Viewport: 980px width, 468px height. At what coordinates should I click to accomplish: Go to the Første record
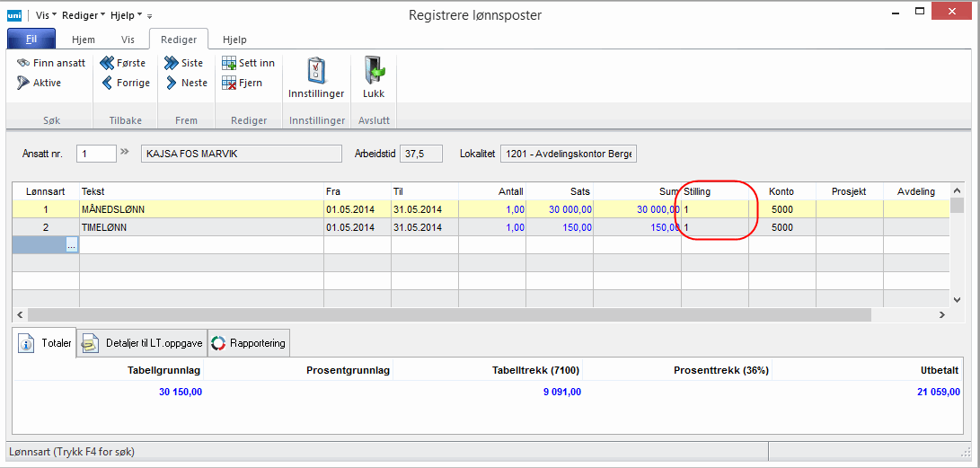point(107,63)
